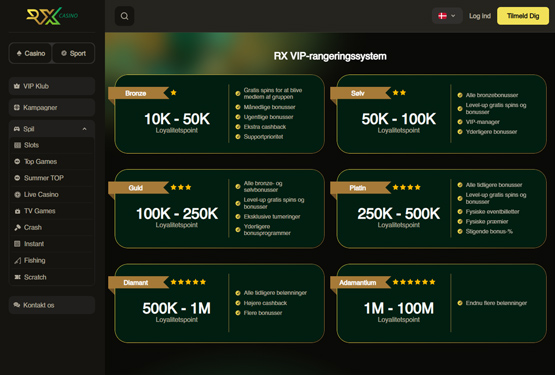555x375 pixels.
Task: Click the 500K - 1M points text
Action: (177, 308)
